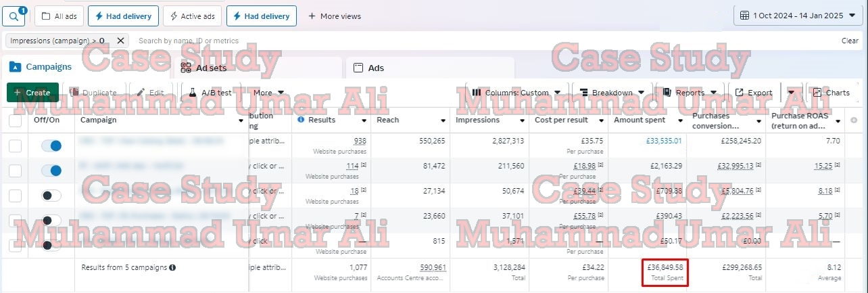
Task: Open the Charts view
Action: coord(831,93)
